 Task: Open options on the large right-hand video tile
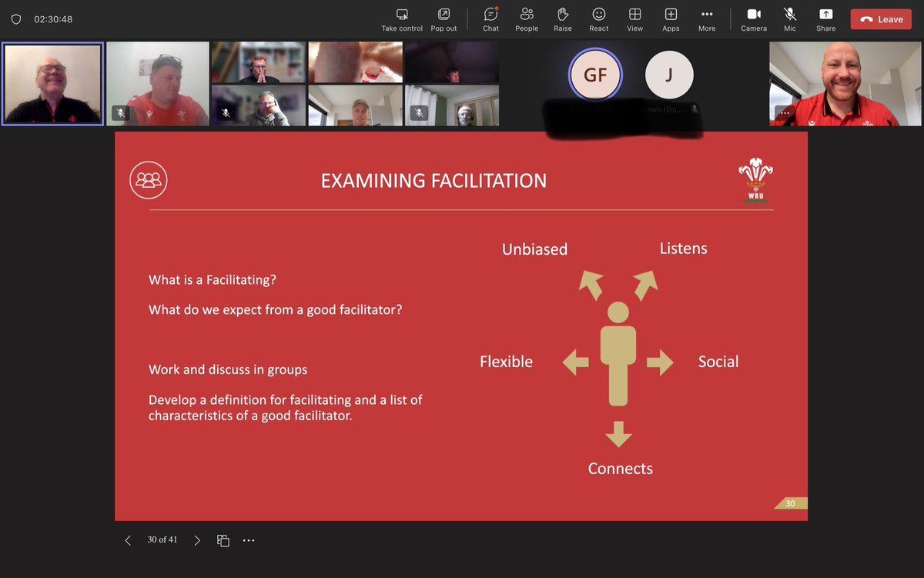pos(785,113)
